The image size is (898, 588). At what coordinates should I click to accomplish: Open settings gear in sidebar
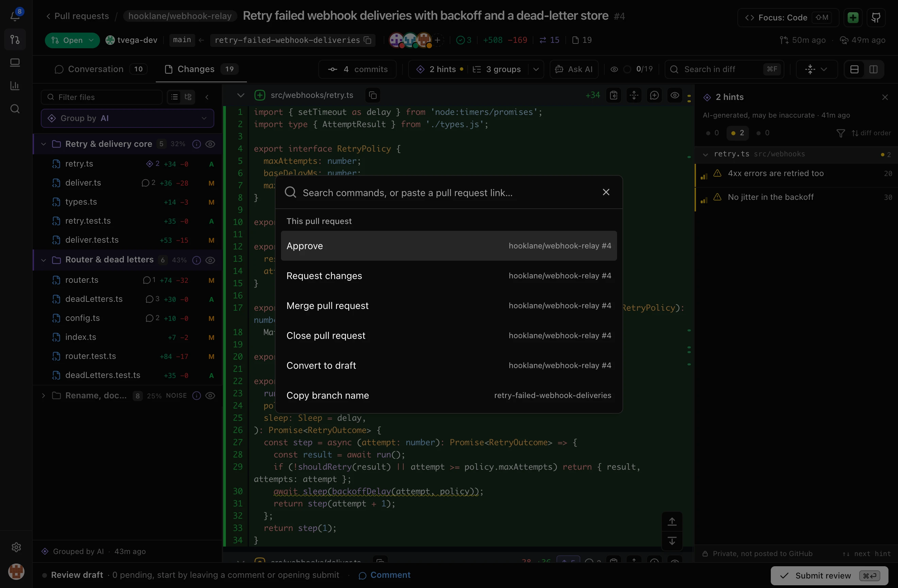tap(16, 547)
